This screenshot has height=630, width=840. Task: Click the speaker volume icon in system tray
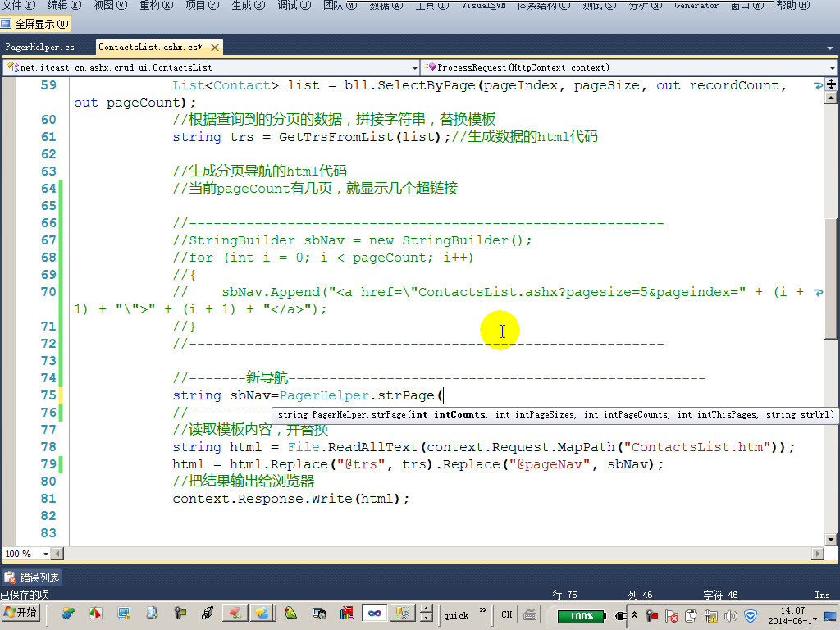pyautogui.click(x=732, y=615)
